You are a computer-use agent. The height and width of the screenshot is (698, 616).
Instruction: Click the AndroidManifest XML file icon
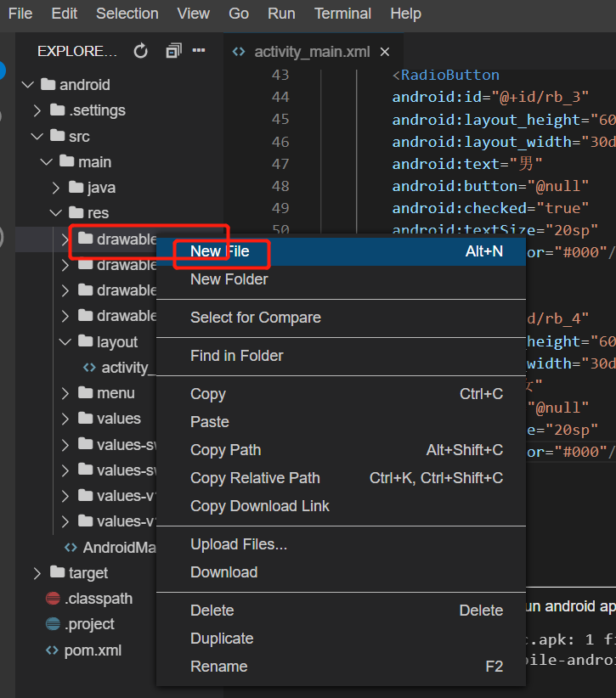click(71, 547)
